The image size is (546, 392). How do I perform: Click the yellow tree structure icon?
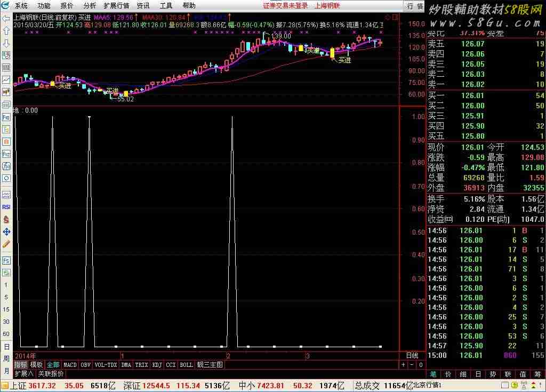pyautogui.click(x=6, y=129)
